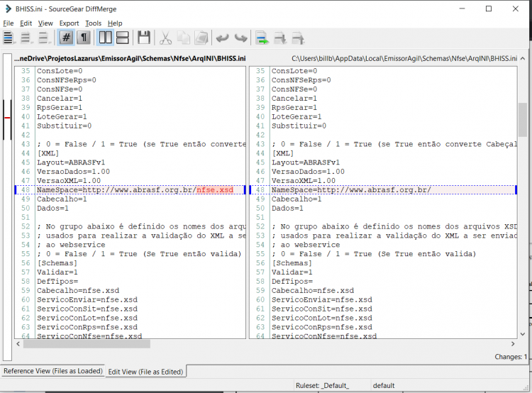Open the Export menu
532x393 pixels.
(69, 23)
